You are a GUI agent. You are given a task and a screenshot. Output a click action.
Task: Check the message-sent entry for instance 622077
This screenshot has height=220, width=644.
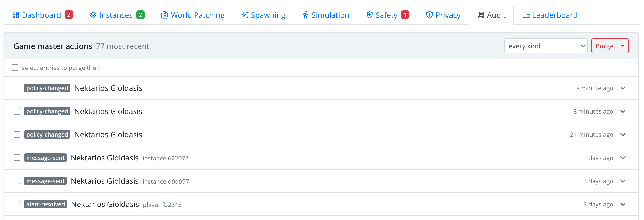coord(17,158)
